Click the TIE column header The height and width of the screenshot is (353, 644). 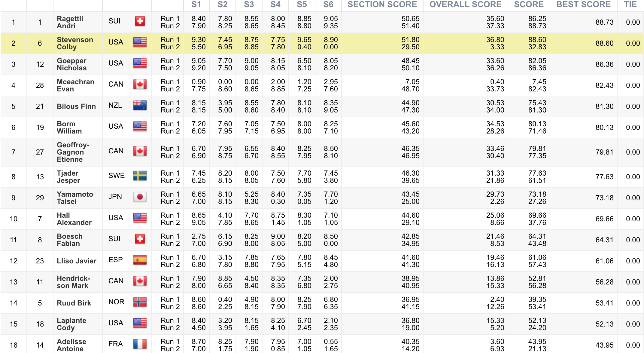pos(630,5)
